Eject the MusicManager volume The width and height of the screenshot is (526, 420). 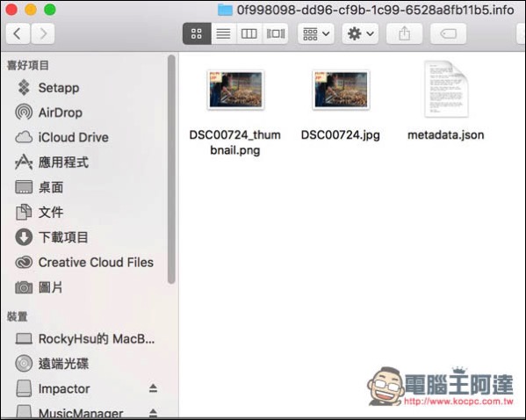pos(153,412)
